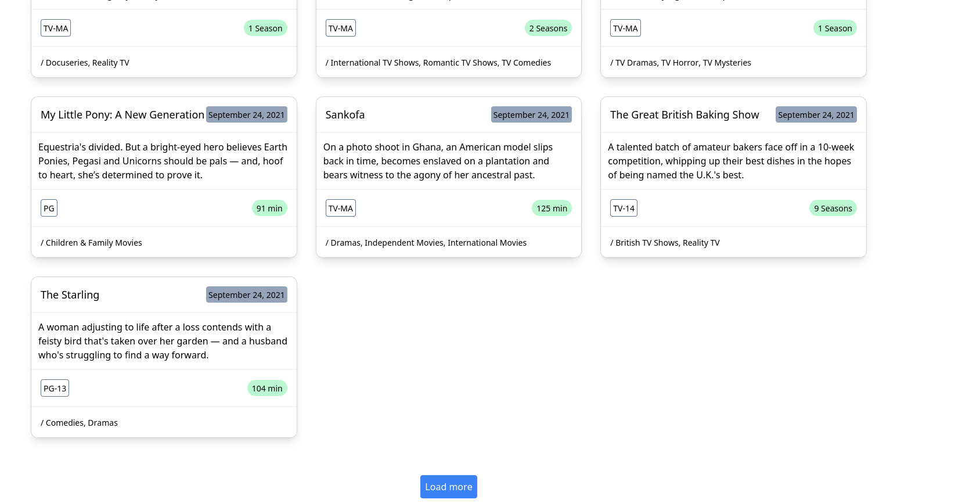
Task: Open My Little Pony: A New Generation title
Action: click(x=123, y=115)
